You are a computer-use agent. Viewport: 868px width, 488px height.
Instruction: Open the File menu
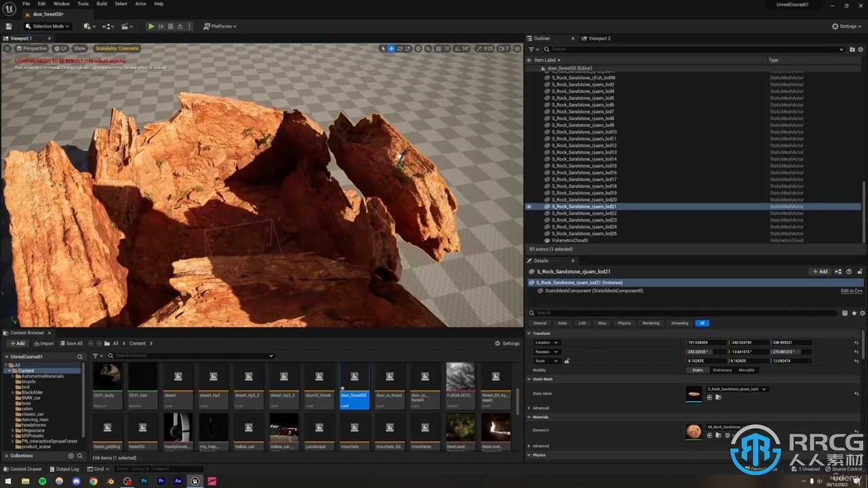click(26, 3)
